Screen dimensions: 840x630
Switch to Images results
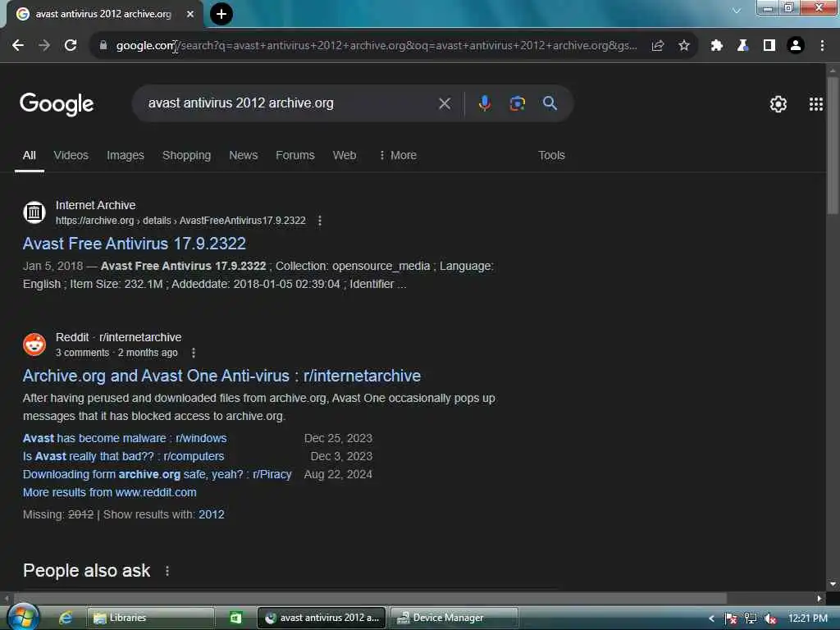coord(126,155)
